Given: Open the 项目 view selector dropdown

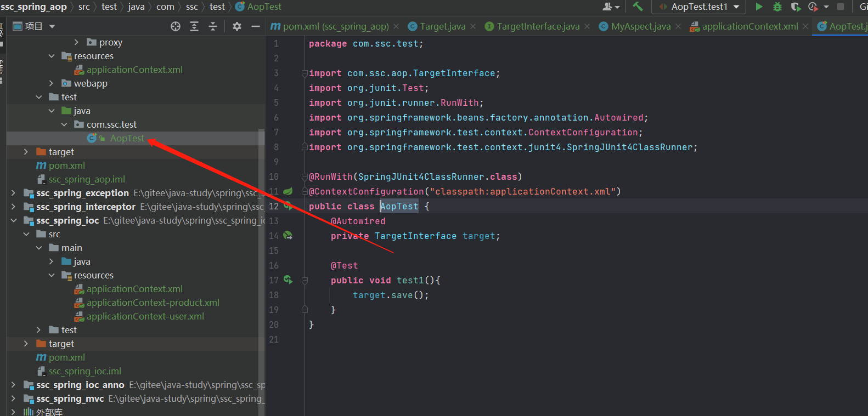Looking at the screenshot, I should click(34, 26).
